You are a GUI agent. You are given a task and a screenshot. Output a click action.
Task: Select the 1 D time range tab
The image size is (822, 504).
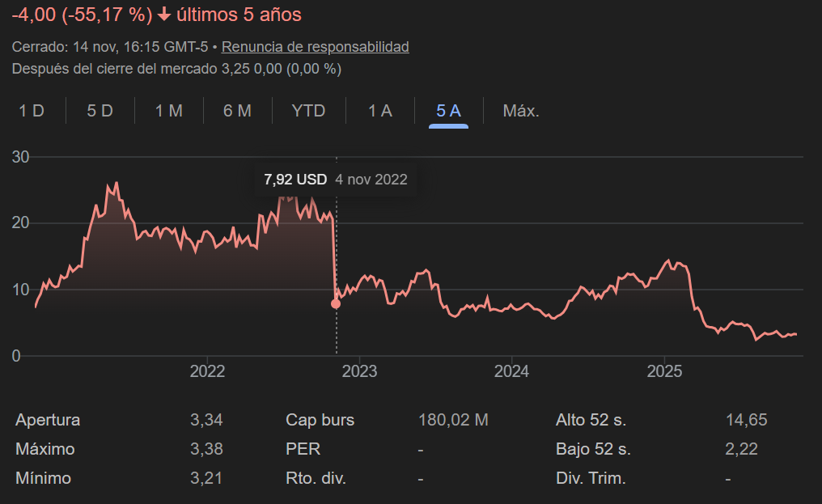32,111
